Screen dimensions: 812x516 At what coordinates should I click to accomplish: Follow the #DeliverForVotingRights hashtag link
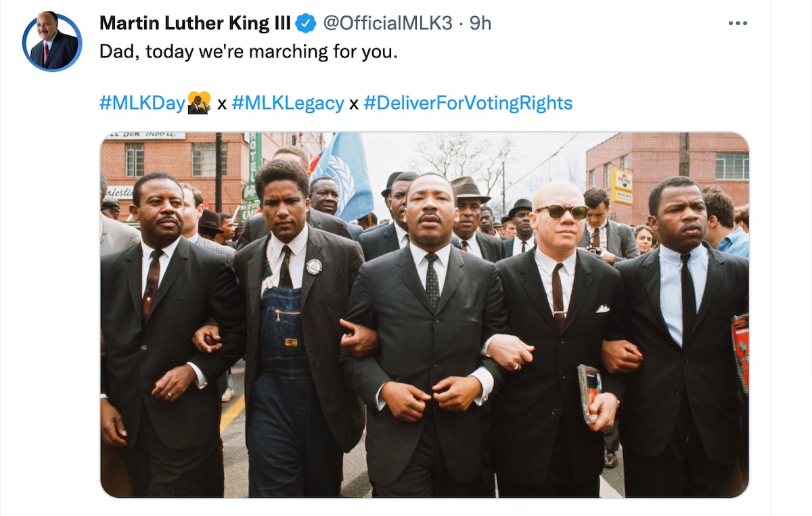(468, 103)
